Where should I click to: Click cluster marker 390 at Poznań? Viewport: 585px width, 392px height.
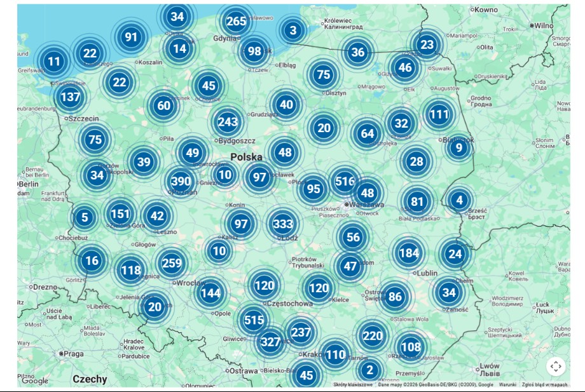(181, 182)
